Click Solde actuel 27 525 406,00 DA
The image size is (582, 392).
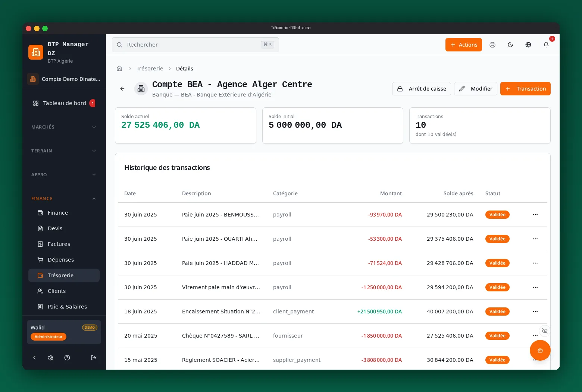(x=160, y=125)
